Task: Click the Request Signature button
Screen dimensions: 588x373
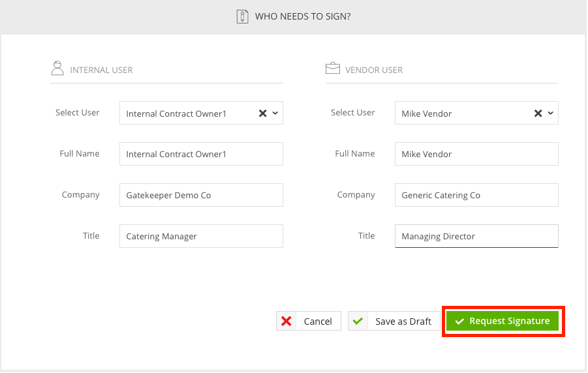Action: (502, 321)
